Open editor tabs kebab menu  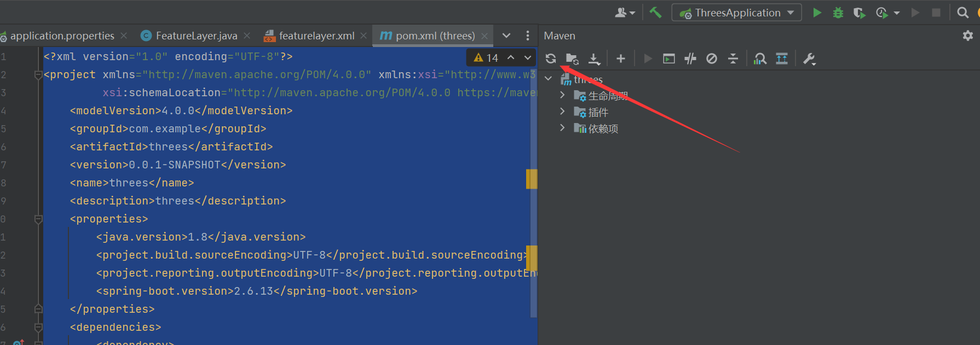click(x=527, y=36)
